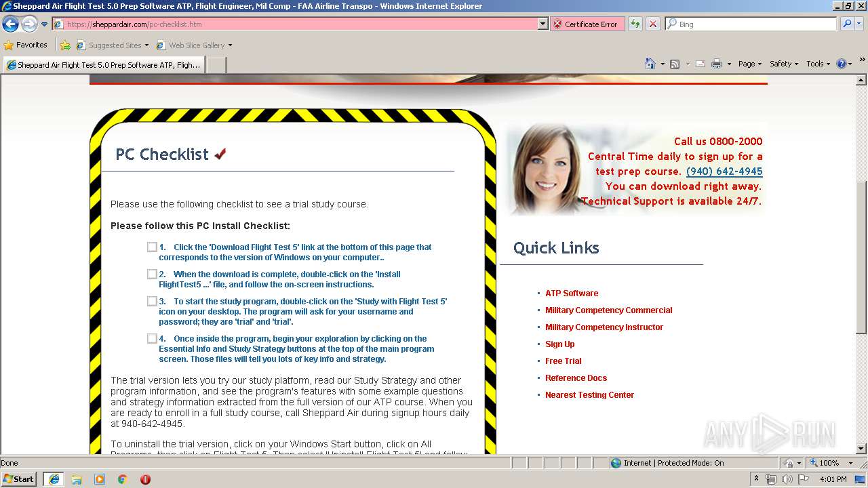Open the Sign Up quick link

click(560, 344)
